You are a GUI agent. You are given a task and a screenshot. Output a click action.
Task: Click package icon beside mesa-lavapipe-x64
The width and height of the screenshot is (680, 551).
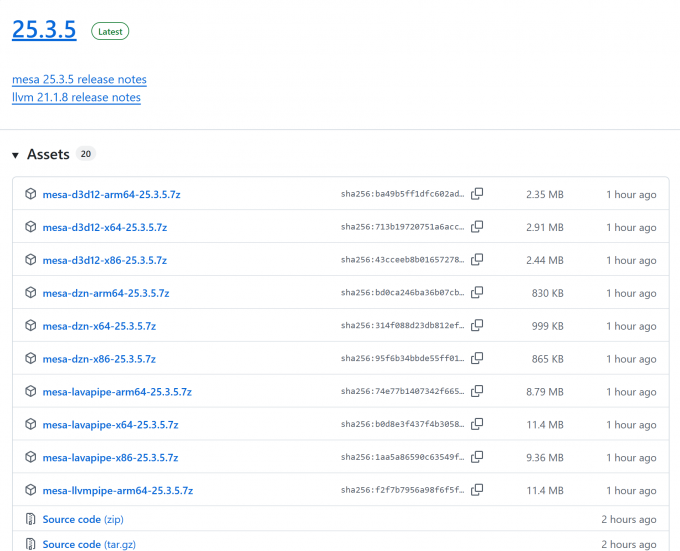coord(30,424)
